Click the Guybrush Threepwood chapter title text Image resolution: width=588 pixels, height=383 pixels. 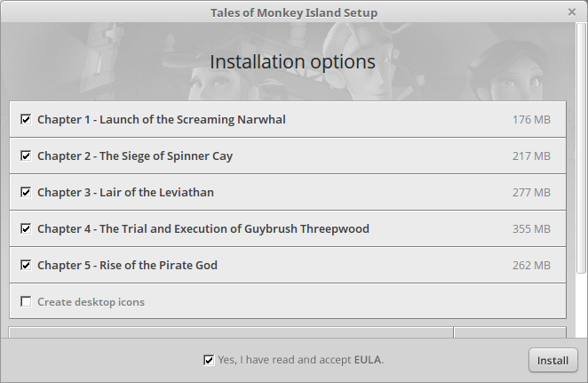[x=203, y=228]
